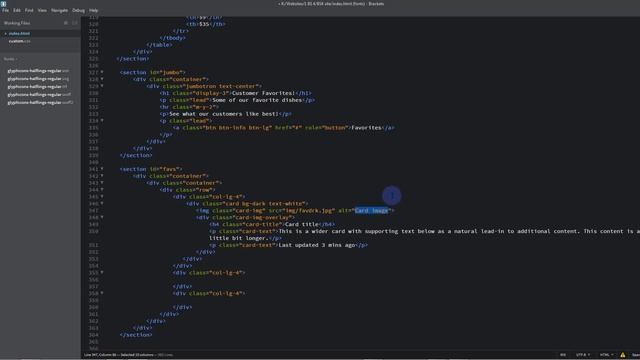Viewport: 640px width, 360px height.
Task: Select custom.css in Working Files
Action: tap(20, 41)
